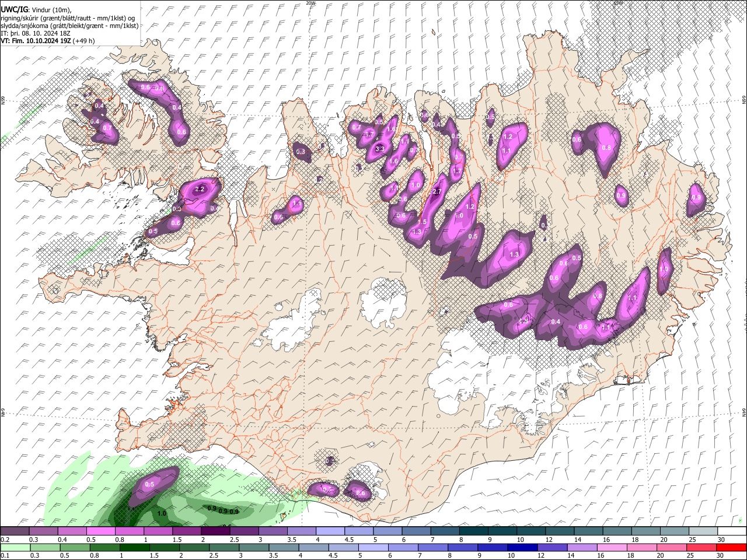This screenshot has height=560, width=747.
Task: Pick the navy blue 10 swatch, lower legend
Action: [522, 547]
